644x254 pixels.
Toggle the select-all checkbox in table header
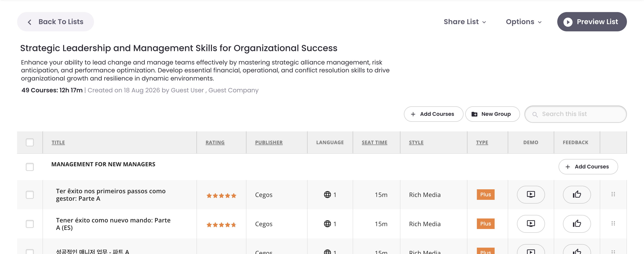point(30,142)
